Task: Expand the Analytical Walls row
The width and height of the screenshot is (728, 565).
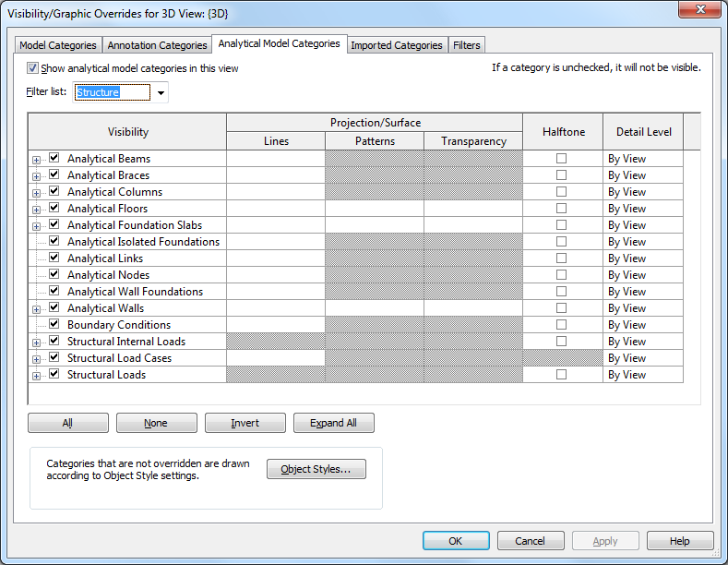Action: tap(36, 309)
